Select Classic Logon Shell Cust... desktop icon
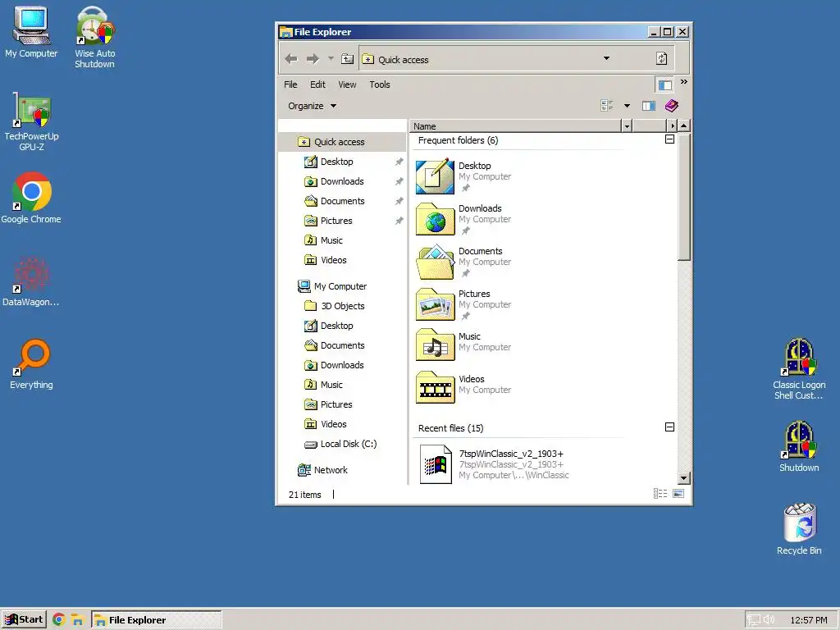The image size is (840, 630). 799,369
